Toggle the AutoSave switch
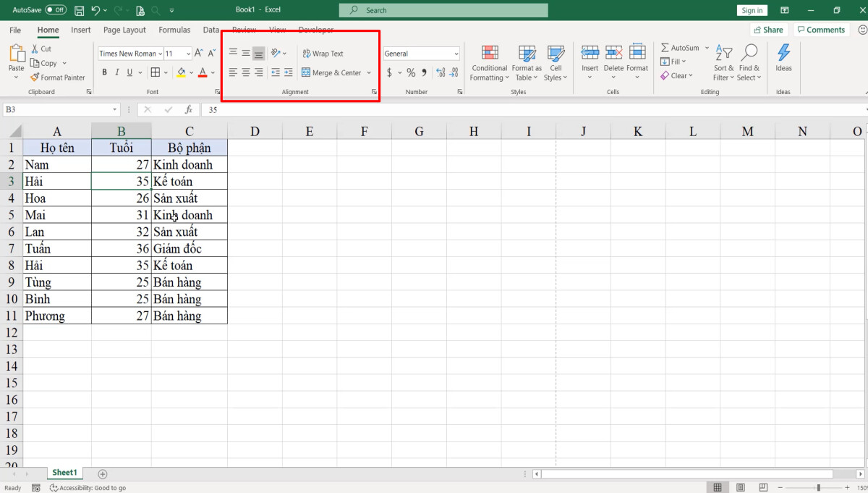 pyautogui.click(x=56, y=10)
